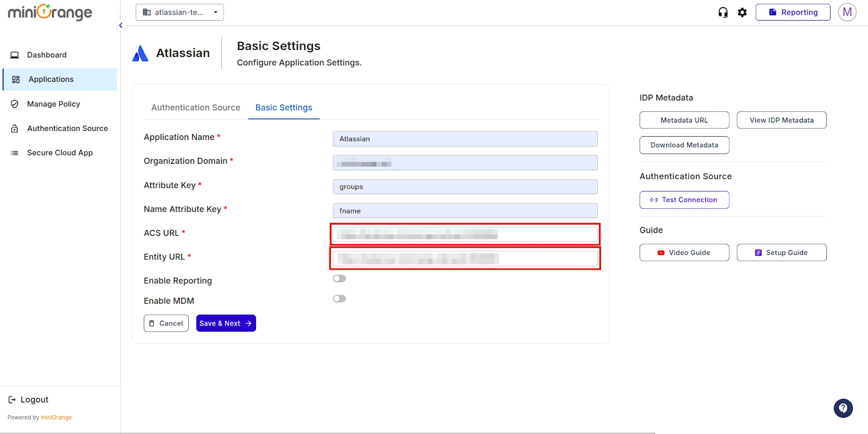Click the Basic Settings heading text
The height and width of the screenshot is (434, 868).
click(x=279, y=46)
